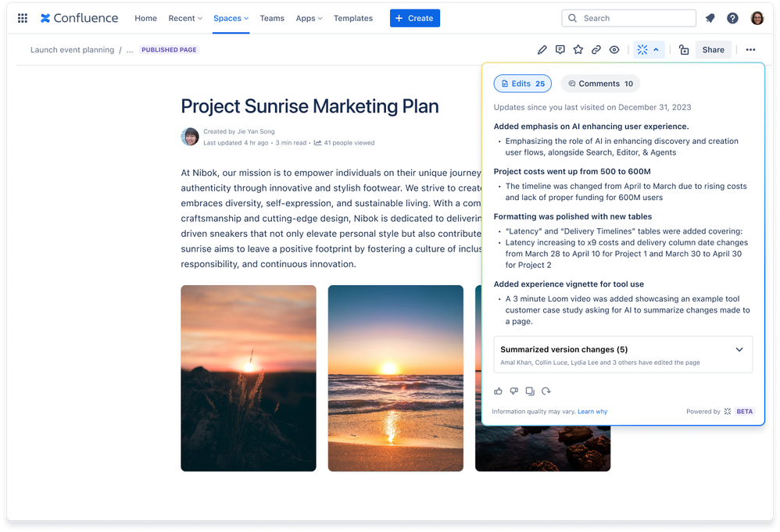Click 'Added emphasis on AI enhancing user experience' heading

592,127
